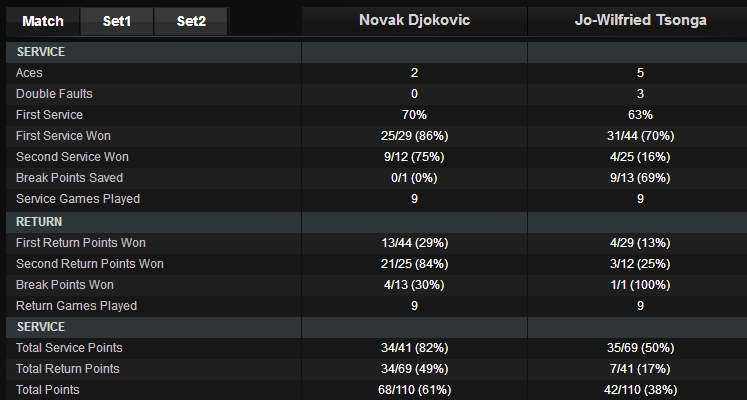
Task: Select the Double Faults row label
Action: [x=54, y=94]
